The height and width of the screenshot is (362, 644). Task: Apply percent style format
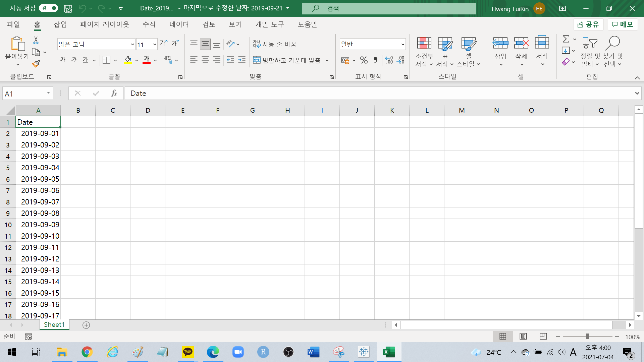pyautogui.click(x=364, y=60)
